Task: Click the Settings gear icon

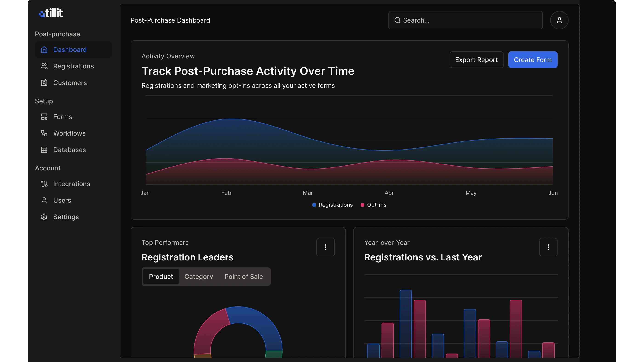Action: coord(44,217)
